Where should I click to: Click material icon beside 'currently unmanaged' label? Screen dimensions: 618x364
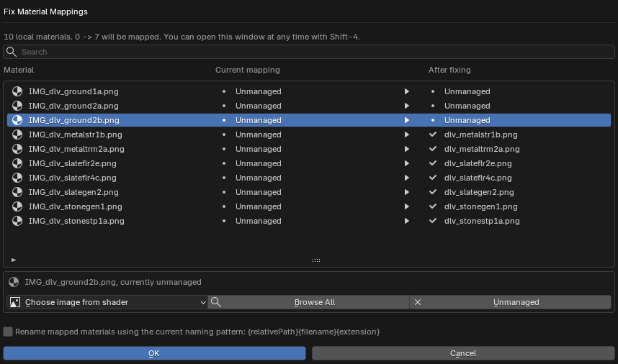tap(14, 282)
